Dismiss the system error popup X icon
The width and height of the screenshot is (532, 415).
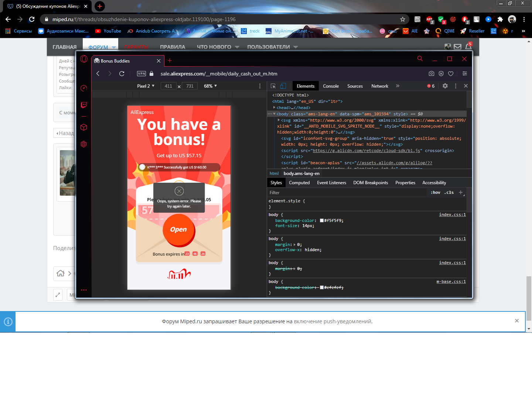pos(179,191)
